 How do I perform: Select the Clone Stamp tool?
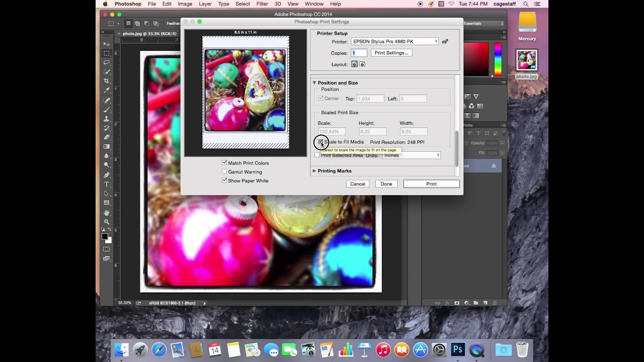tap(107, 119)
